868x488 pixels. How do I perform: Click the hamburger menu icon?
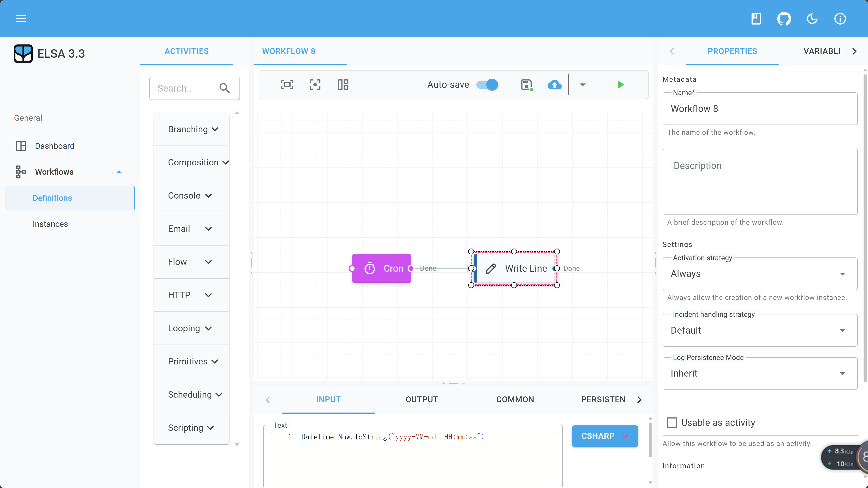tap(21, 18)
